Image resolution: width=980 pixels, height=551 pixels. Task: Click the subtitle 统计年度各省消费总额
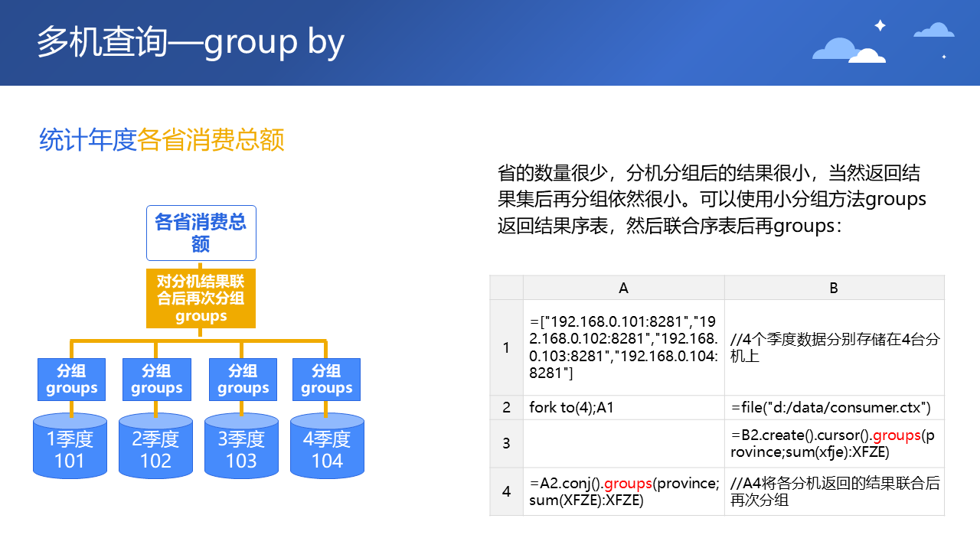click(162, 140)
